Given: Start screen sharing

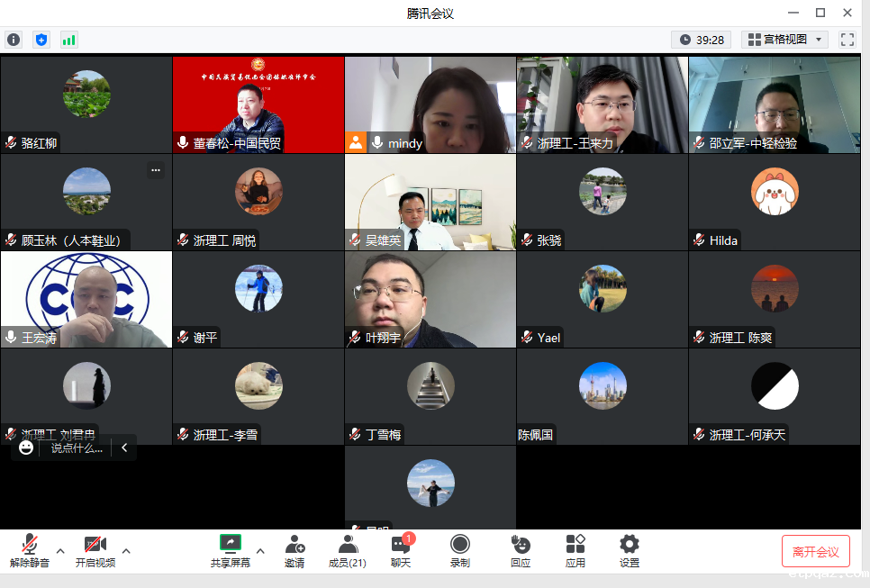Looking at the screenshot, I should click(x=231, y=550).
